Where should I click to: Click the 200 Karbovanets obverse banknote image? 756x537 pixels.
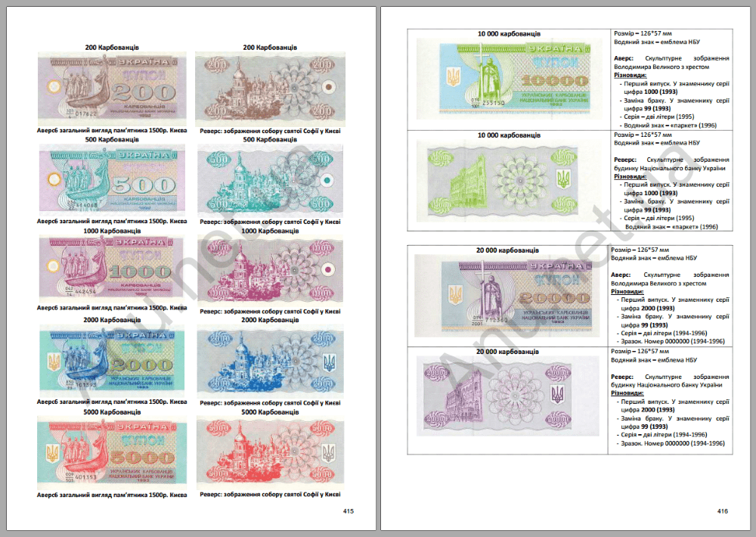[x=112, y=87]
